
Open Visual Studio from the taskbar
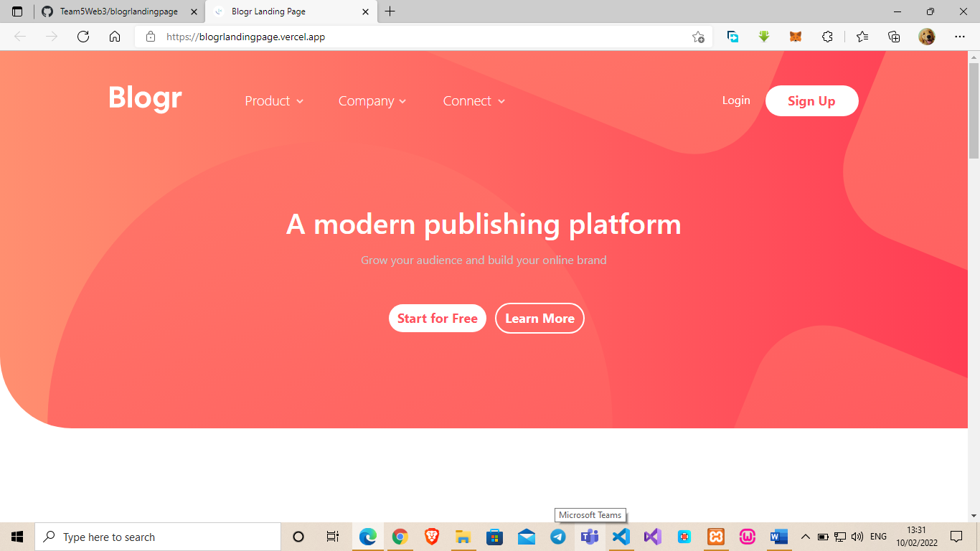point(653,537)
